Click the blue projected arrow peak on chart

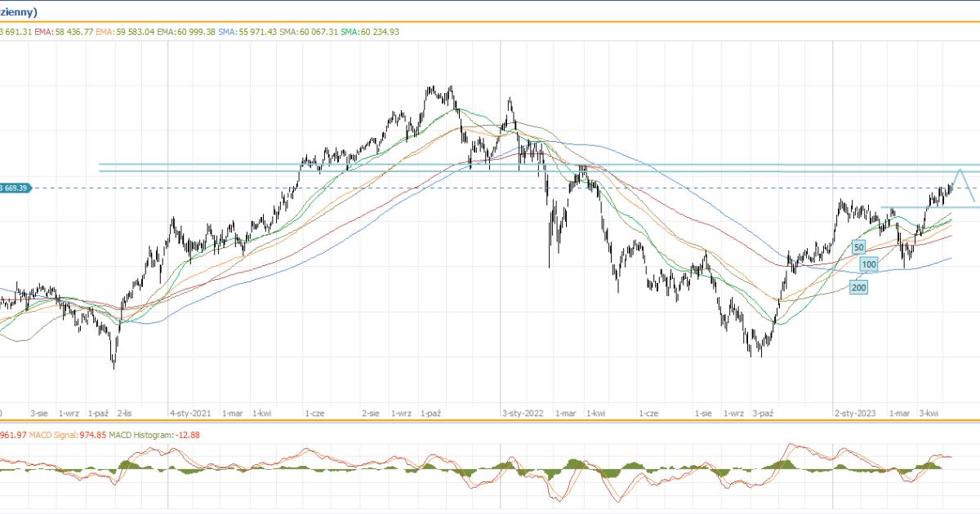962,170
